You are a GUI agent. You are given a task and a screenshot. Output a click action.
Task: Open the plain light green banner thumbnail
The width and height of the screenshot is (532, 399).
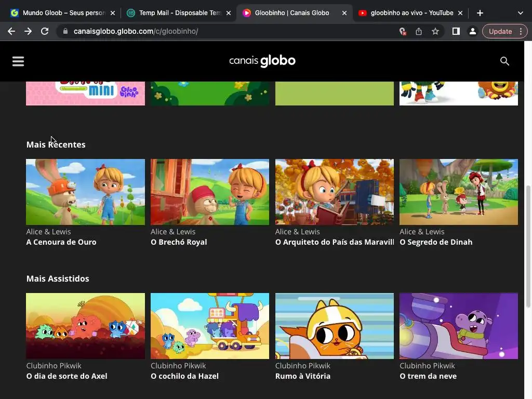coord(335,94)
